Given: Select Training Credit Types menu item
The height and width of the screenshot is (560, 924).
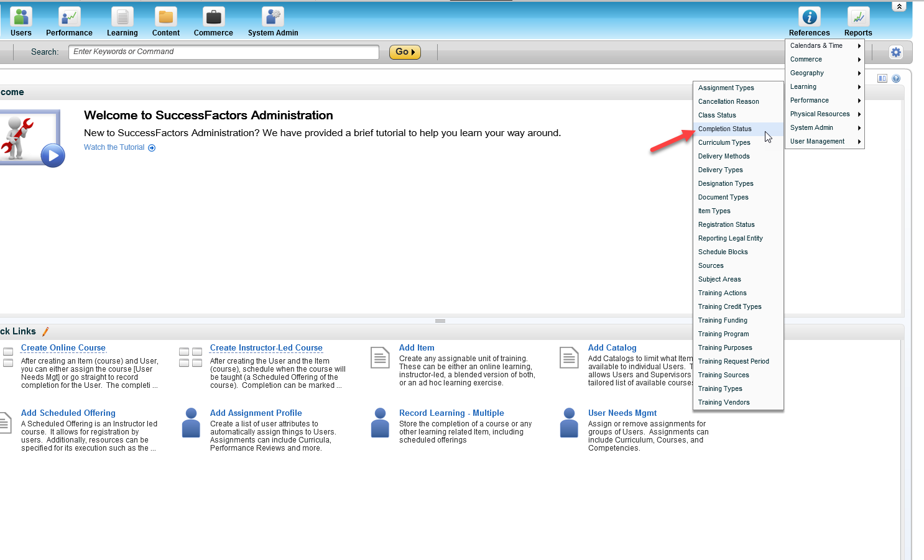Looking at the screenshot, I should click(738, 307).
